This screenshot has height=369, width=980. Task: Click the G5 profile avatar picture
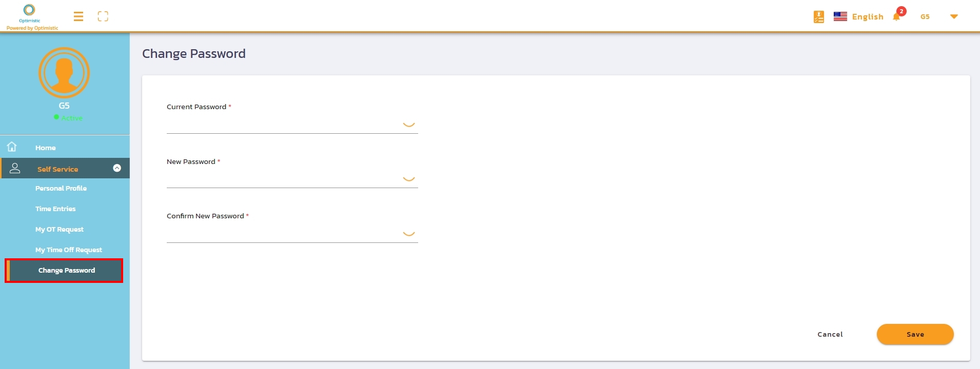(x=64, y=73)
